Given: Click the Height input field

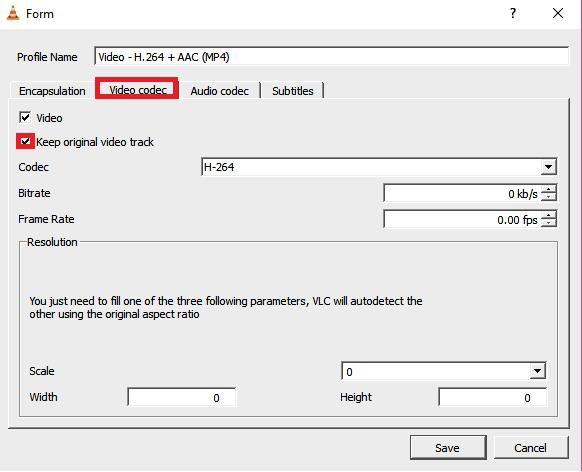Looking at the screenshot, I should [492, 397].
